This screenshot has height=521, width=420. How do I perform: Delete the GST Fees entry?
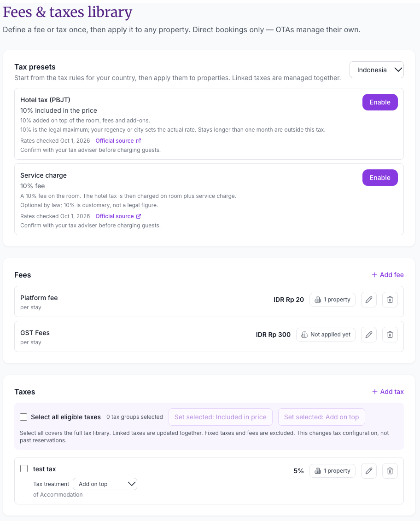[390, 335]
